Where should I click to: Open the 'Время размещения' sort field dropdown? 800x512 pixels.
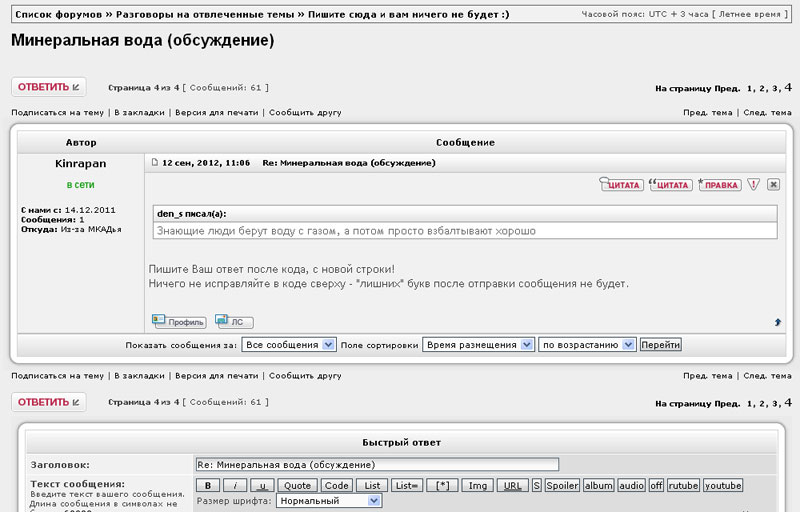click(x=478, y=344)
